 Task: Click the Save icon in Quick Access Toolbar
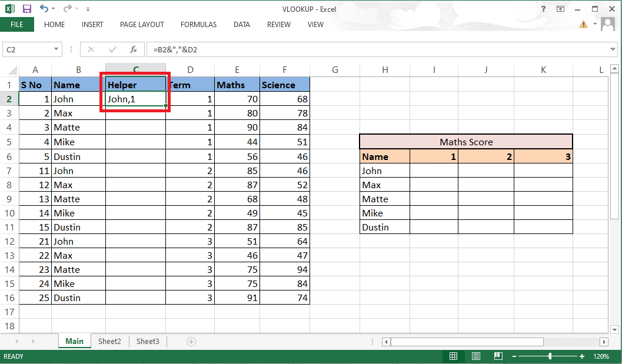click(x=27, y=9)
